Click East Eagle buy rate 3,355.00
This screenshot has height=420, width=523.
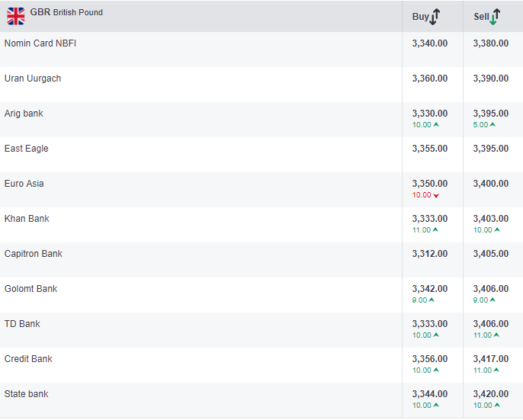(x=430, y=149)
